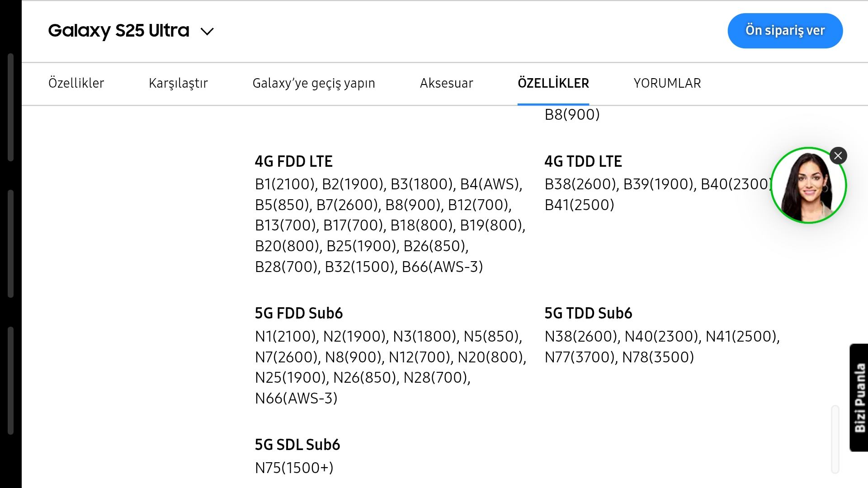Click the page scrollbar thumb on right
This screenshot has height=488, width=868.
pos(835,439)
